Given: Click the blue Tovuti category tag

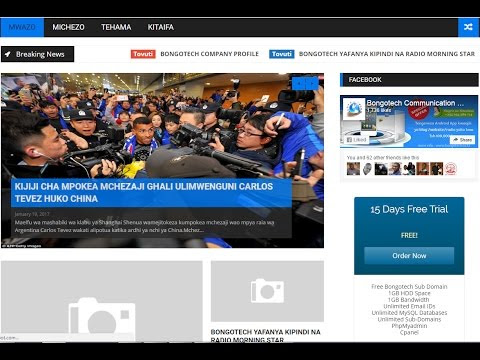Looking at the screenshot, I should coord(282,54).
